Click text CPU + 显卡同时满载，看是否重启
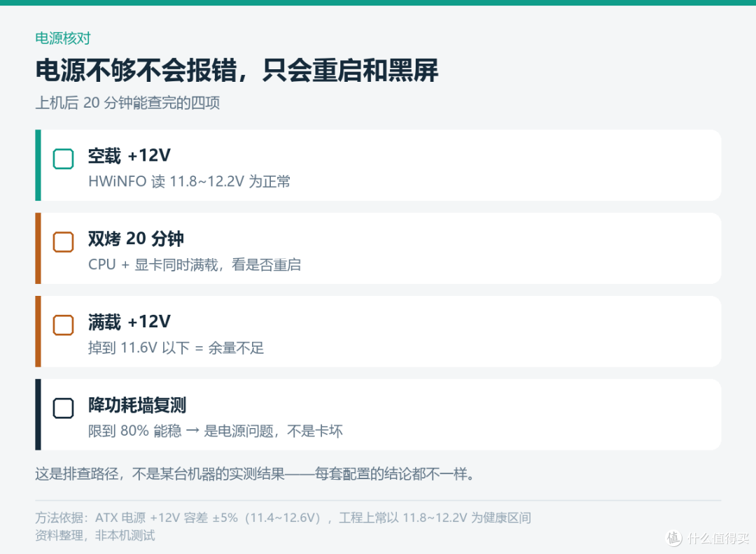The width and height of the screenshot is (756, 554). (x=195, y=265)
